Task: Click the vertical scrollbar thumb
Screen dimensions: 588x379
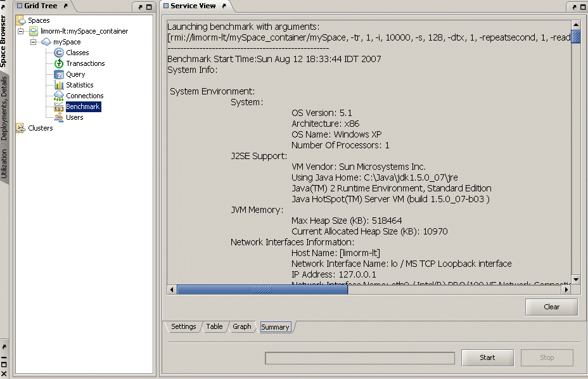Action: (x=575, y=36)
